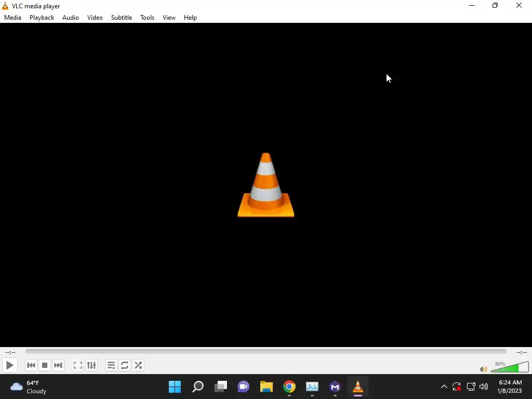532x399 pixels.
Task: Open the View menu
Action: [169, 18]
